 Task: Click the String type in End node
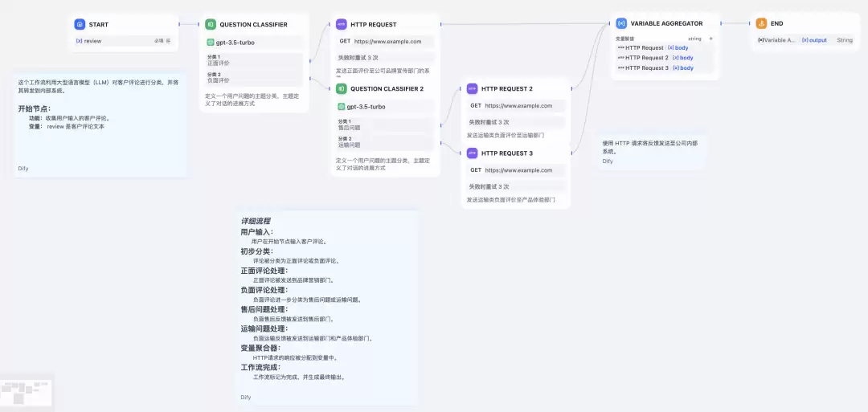pos(845,40)
